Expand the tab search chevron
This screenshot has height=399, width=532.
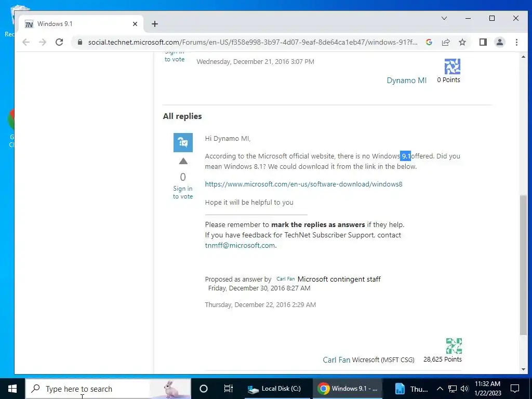[444, 18]
